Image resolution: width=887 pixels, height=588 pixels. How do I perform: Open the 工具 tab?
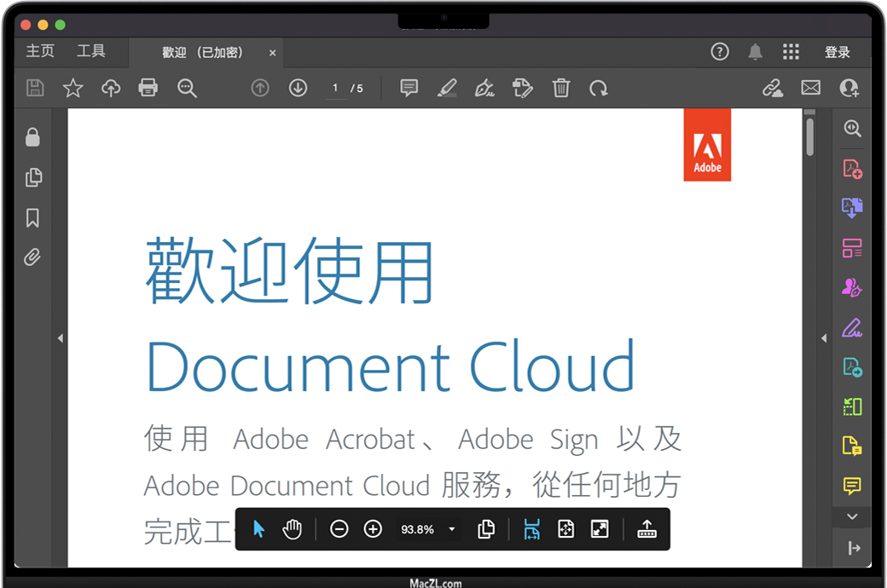tap(91, 52)
